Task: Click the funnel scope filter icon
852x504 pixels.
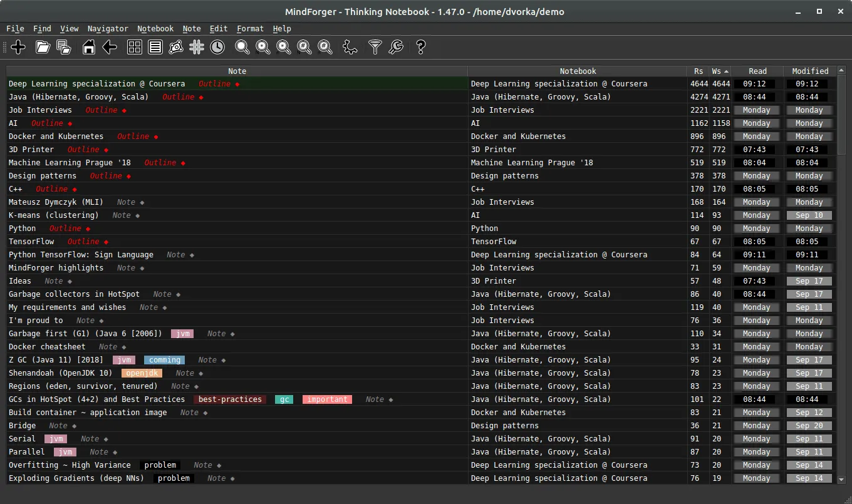Action: (x=375, y=47)
